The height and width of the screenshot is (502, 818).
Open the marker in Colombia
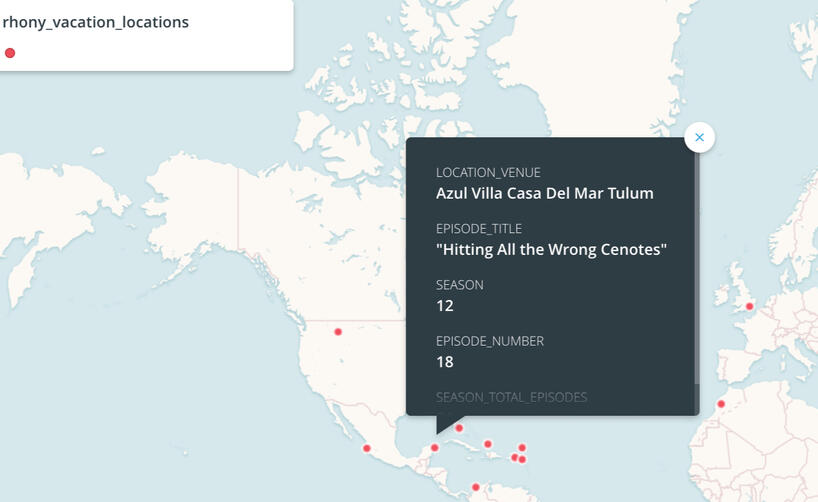tap(476, 488)
